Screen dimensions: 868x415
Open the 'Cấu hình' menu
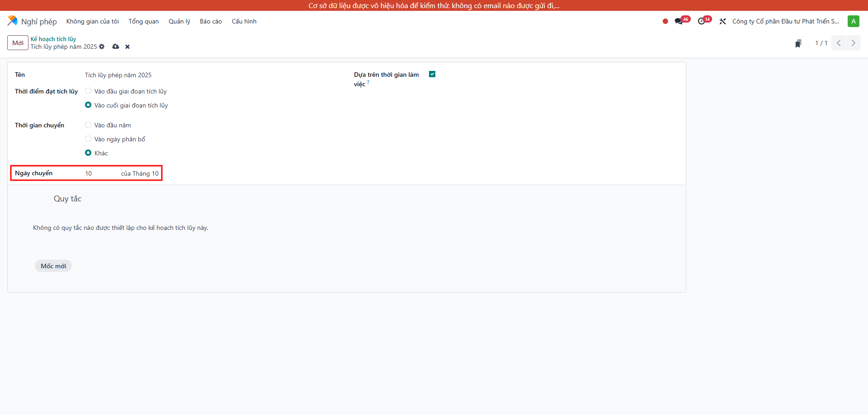click(244, 21)
